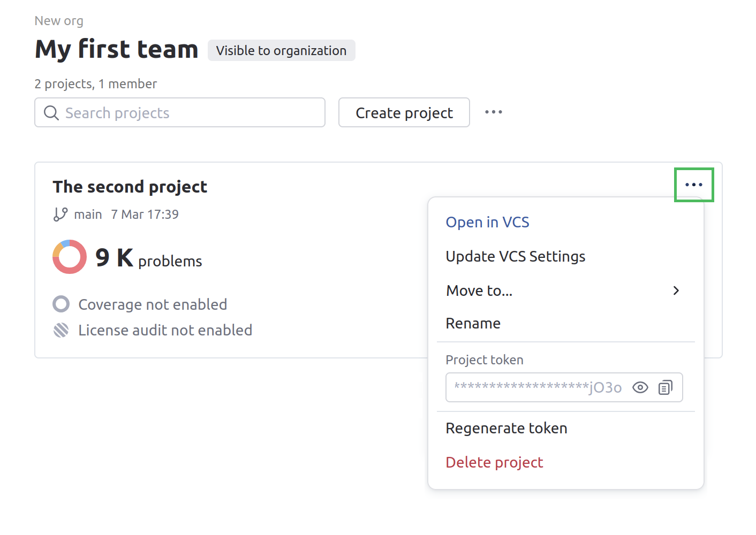Select the search magnifier icon

51,113
